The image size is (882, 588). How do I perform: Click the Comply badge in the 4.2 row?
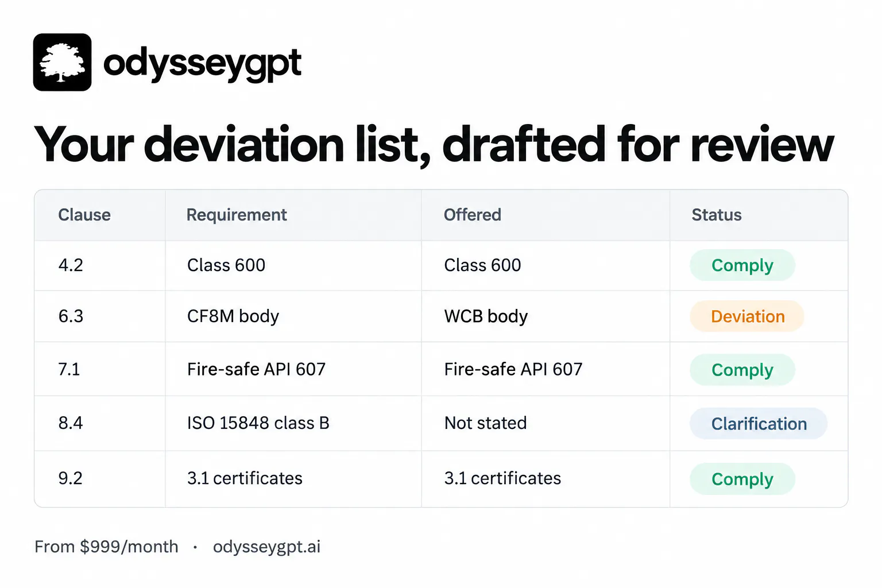[742, 265]
